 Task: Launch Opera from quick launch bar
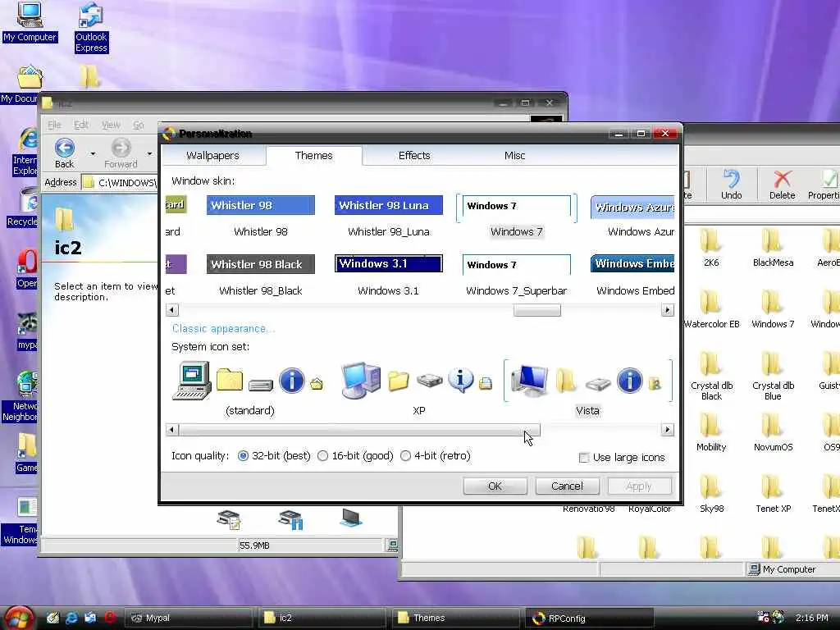point(110,618)
